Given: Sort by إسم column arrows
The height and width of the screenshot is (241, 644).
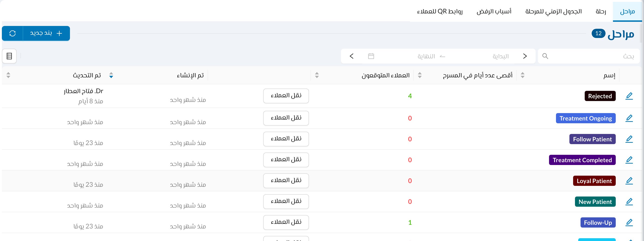Looking at the screenshot, I should coord(523,75).
